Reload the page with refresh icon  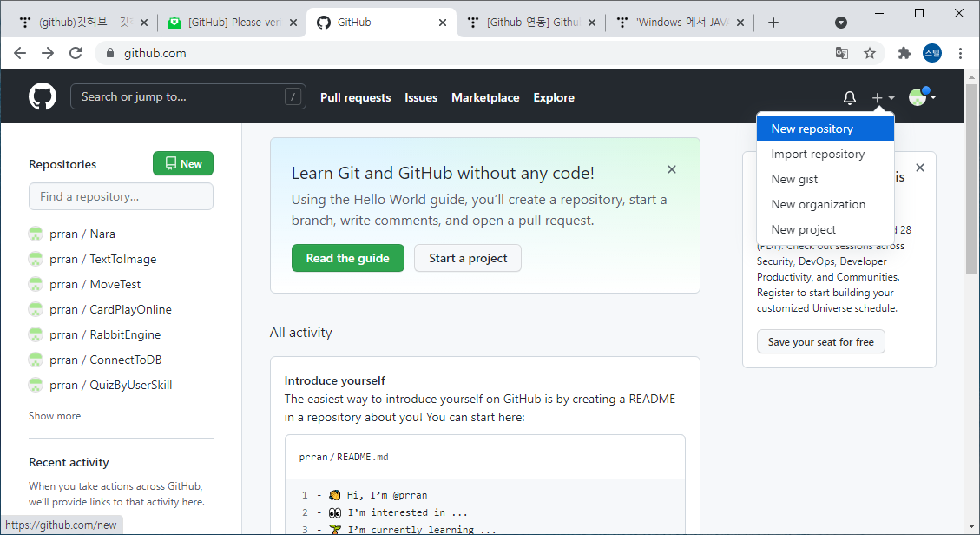coord(76,53)
